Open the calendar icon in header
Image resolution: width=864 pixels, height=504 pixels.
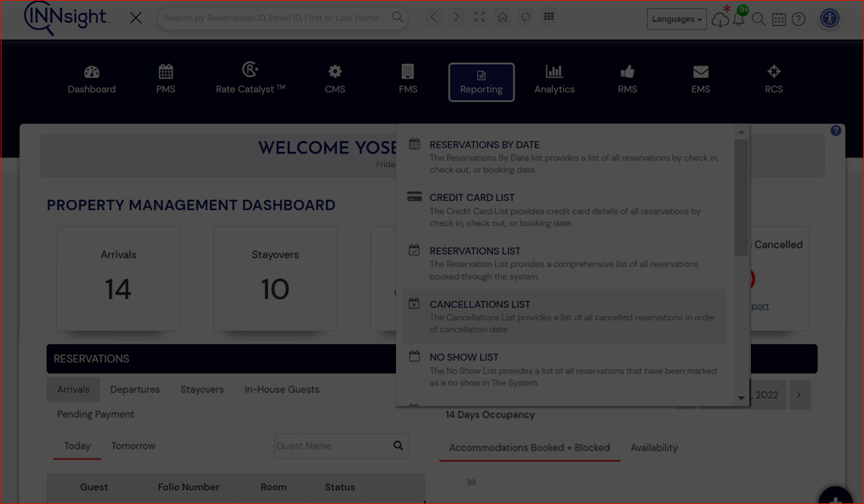[x=779, y=19]
